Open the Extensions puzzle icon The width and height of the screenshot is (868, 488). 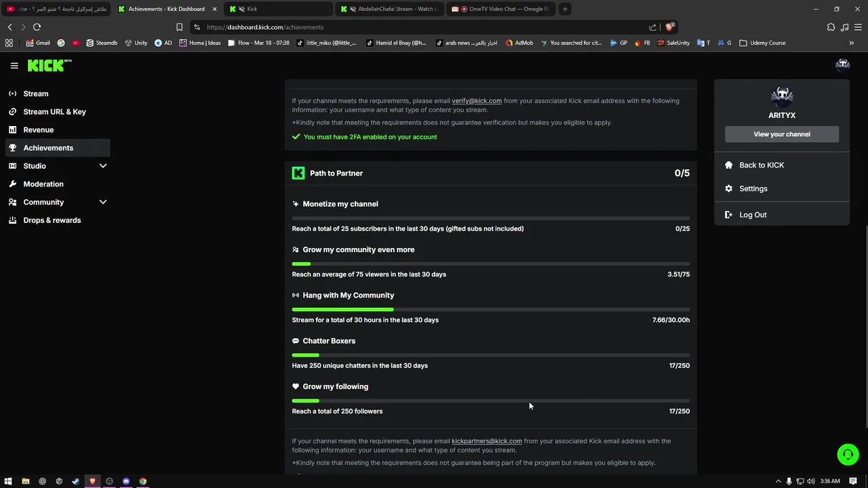[x=831, y=27]
